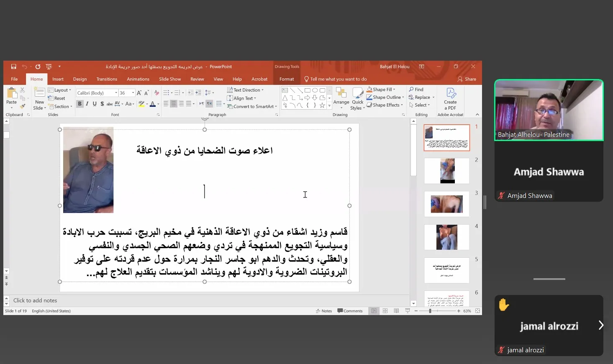Click Reset slide button
Screen dimensions: 613x364
57,98
